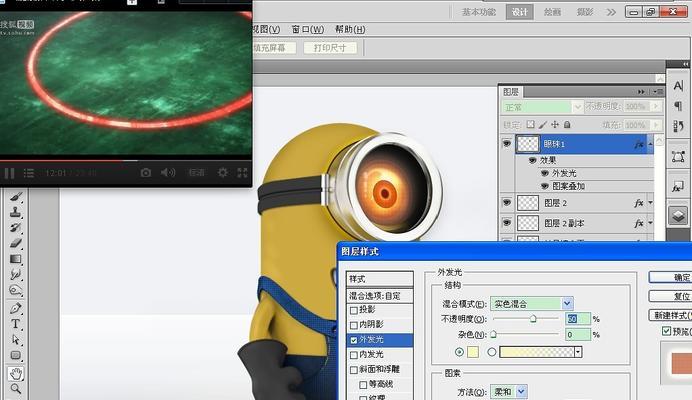Expand effects arrow on 图层 2
Screen dimensions: 692x400
point(650,203)
